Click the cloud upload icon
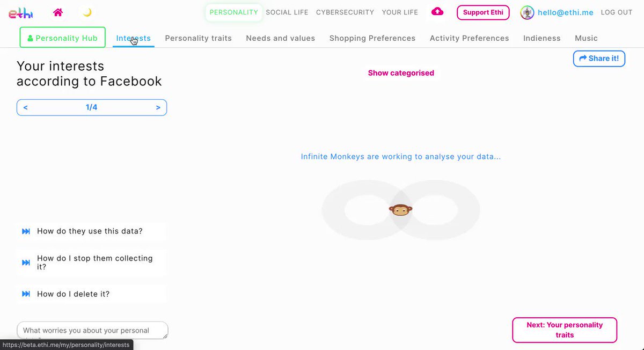Screen dimensions: 644x350 pos(437,12)
